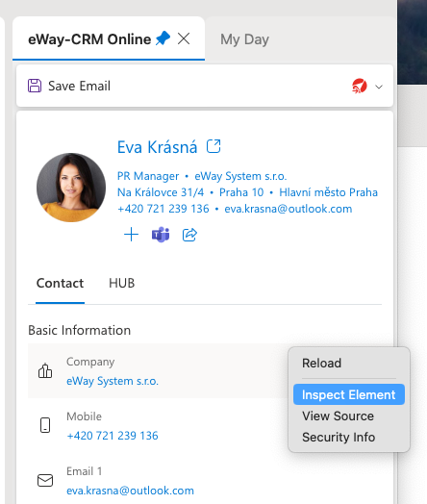Open the HUB tab
The image size is (427, 504).
(122, 283)
